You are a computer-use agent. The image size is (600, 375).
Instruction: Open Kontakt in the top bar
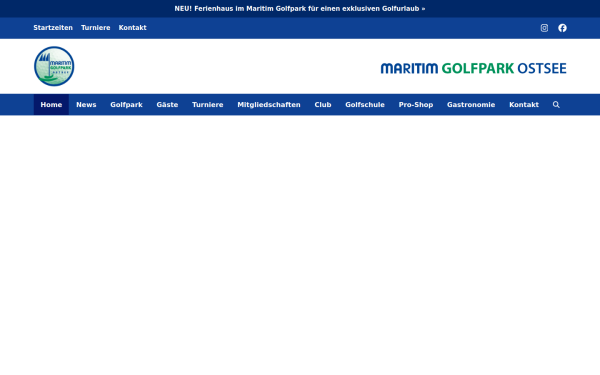point(132,28)
